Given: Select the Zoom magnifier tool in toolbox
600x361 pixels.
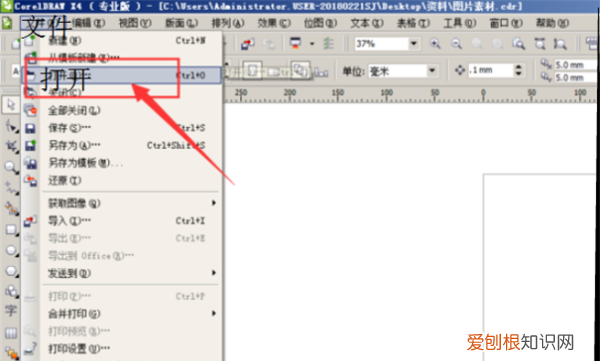Looking at the screenshot, I should 11,167.
